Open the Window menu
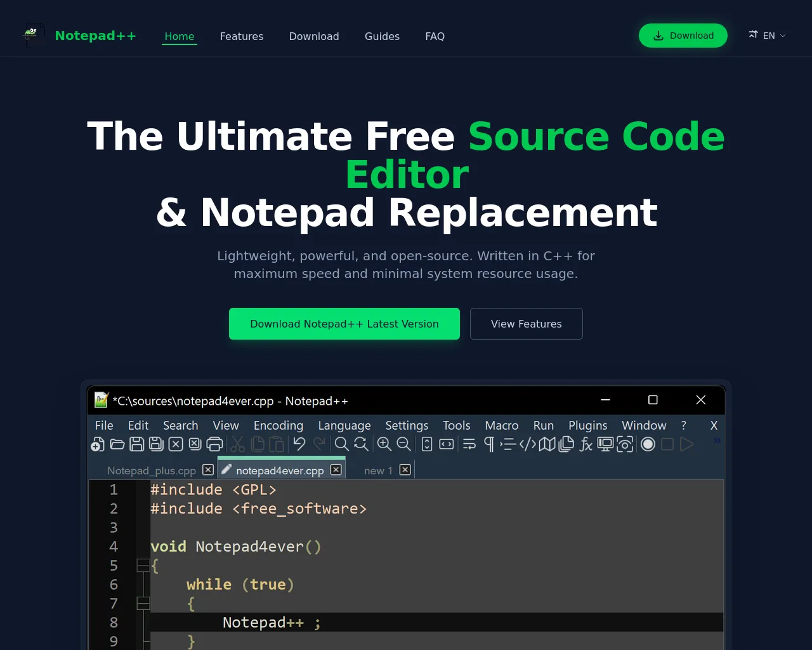Image resolution: width=812 pixels, height=650 pixels. 644,425
